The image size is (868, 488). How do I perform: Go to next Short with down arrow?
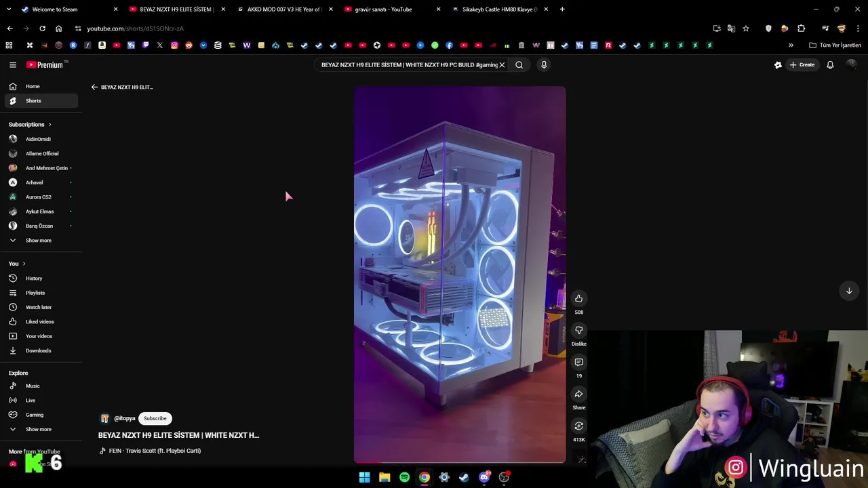[x=848, y=291]
